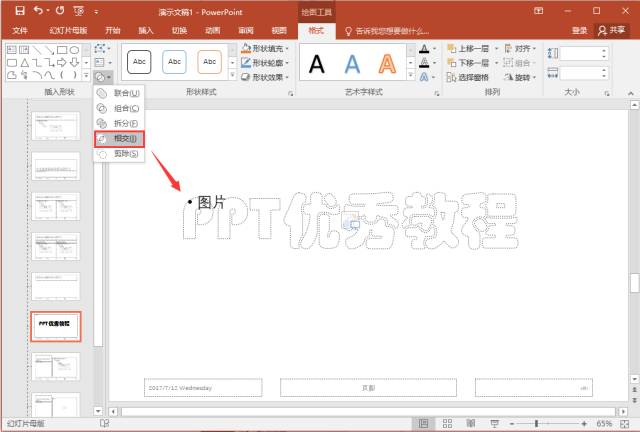The height and width of the screenshot is (432, 640).
Task: Select the straight line shape
Action: point(37,50)
